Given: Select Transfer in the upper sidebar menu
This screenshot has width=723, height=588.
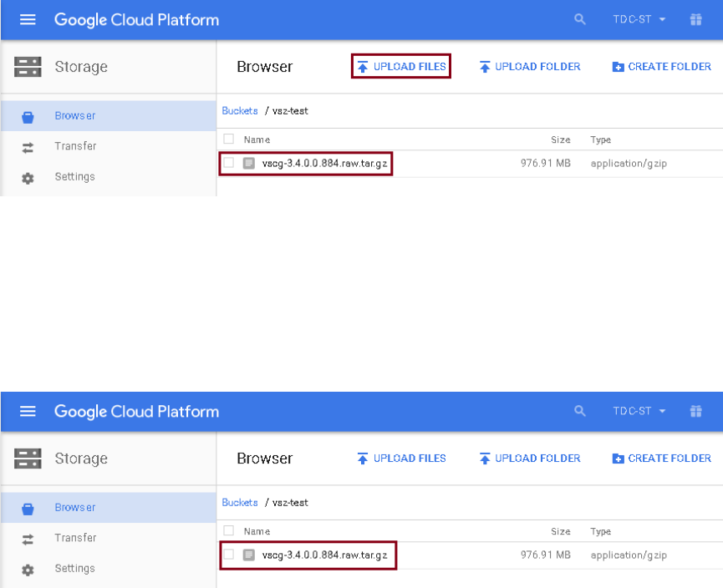Looking at the screenshot, I should point(75,146).
